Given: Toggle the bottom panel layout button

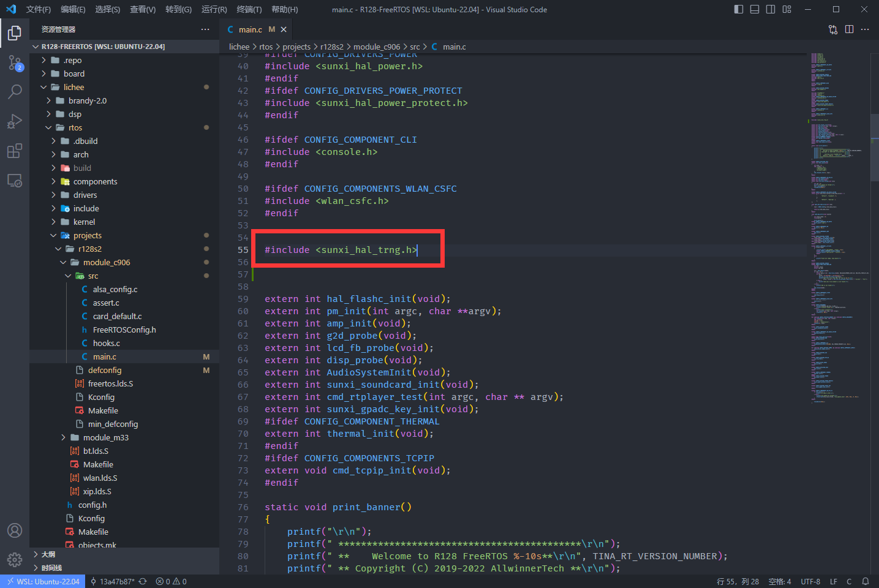Looking at the screenshot, I should [x=755, y=9].
